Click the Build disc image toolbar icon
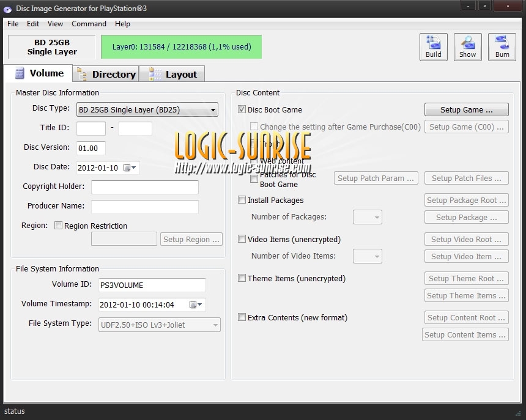Image resolution: width=526 pixels, height=420 pixels. pyautogui.click(x=434, y=47)
